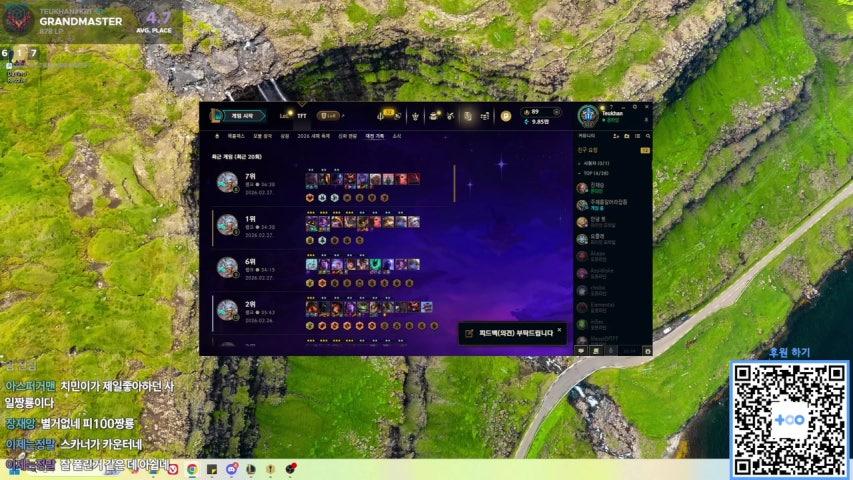Open Discord from the taskbar

[x=231, y=468]
